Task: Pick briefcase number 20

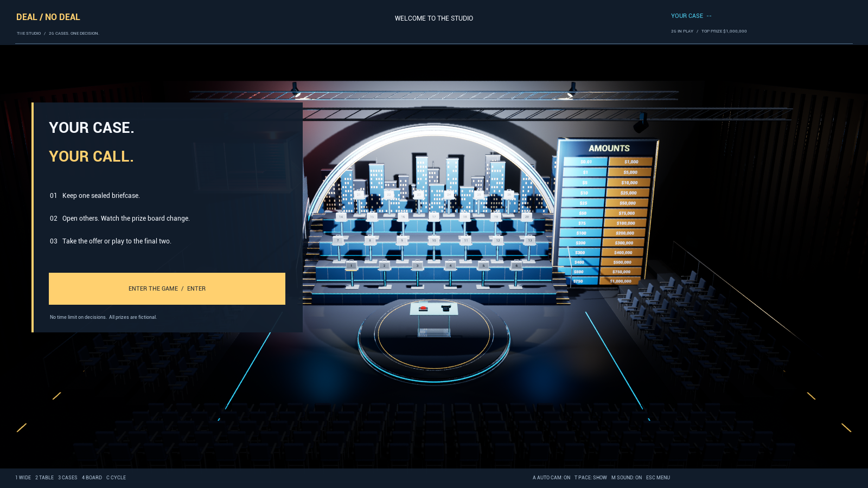Action: pyautogui.click(x=527, y=216)
